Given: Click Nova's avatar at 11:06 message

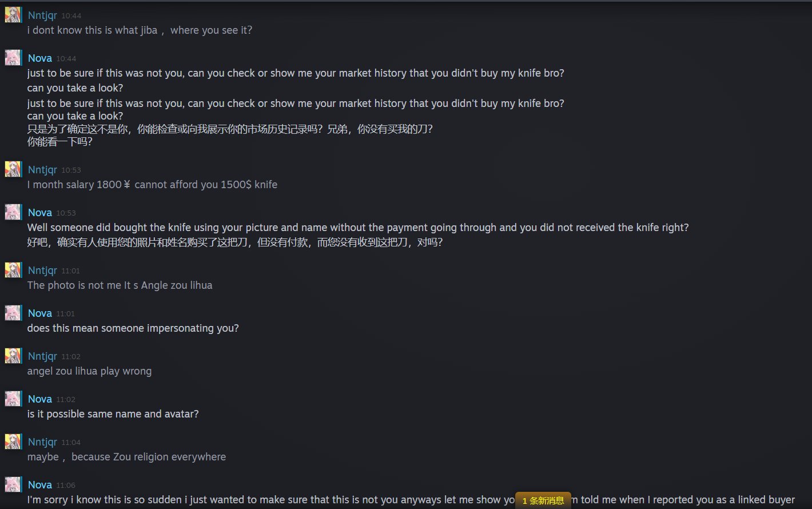Looking at the screenshot, I should [14, 484].
